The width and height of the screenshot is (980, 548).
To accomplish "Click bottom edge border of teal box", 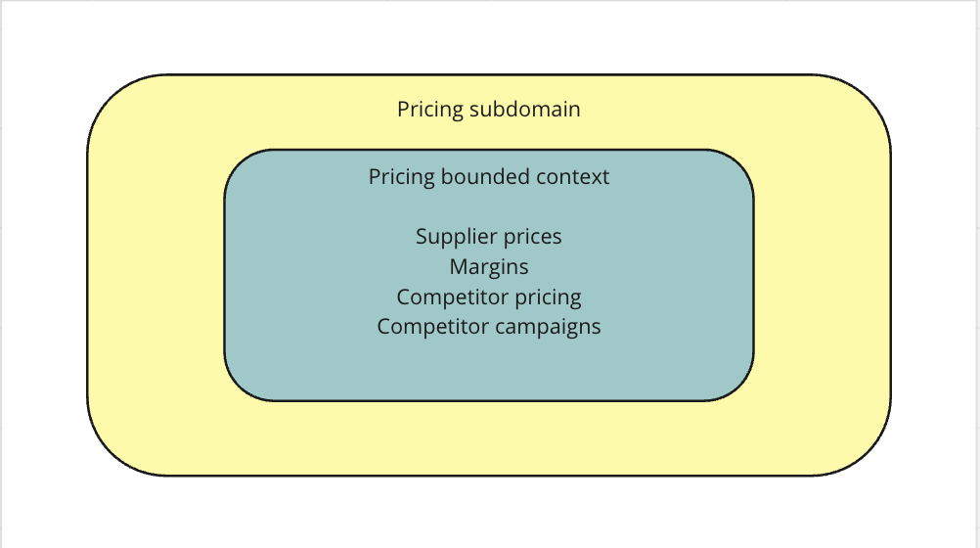I will click(488, 400).
